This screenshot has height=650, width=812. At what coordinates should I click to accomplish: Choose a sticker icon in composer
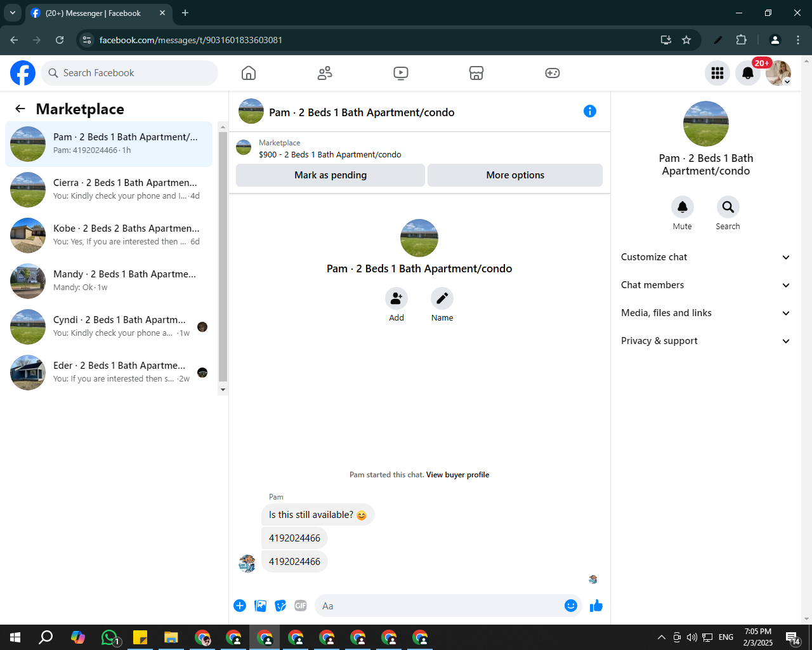click(x=280, y=606)
